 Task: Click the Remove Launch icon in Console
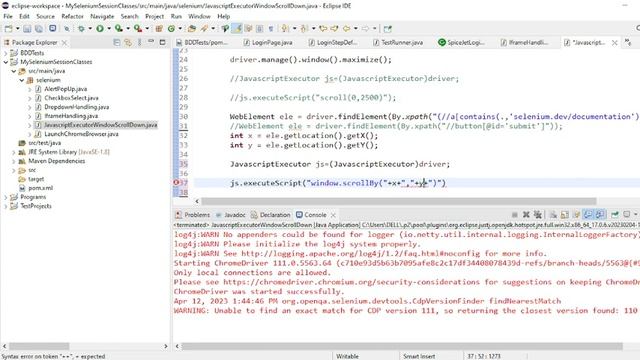pos(526,215)
